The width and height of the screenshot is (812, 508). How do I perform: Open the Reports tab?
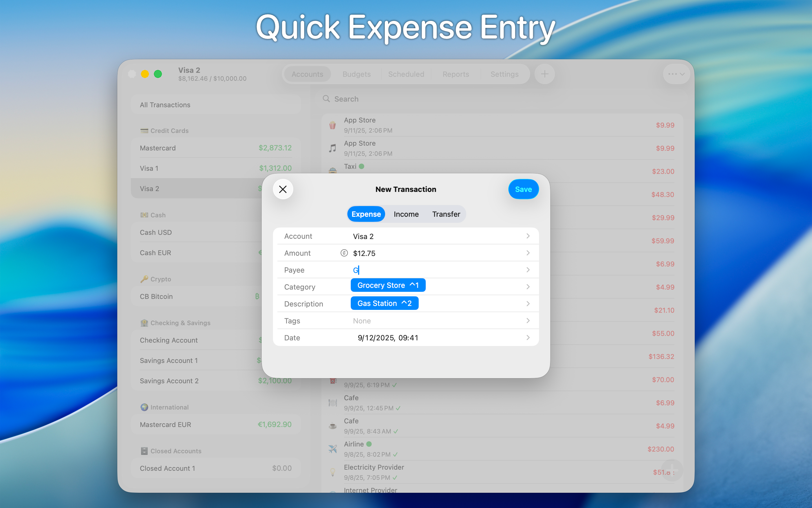tap(456, 74)
